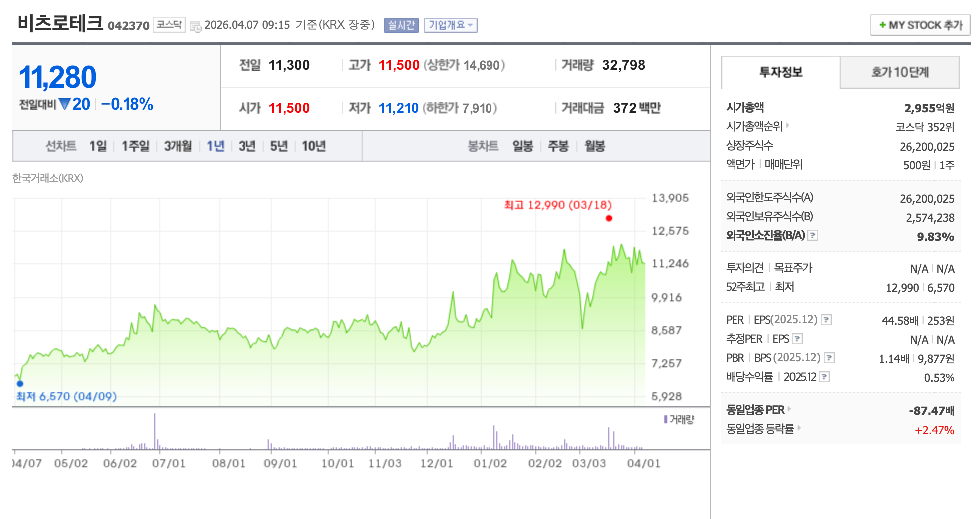Open the help icon next to 추정PER EPS
The height and width of the screenshot is (519, 980).
click(x=797, y=339)
